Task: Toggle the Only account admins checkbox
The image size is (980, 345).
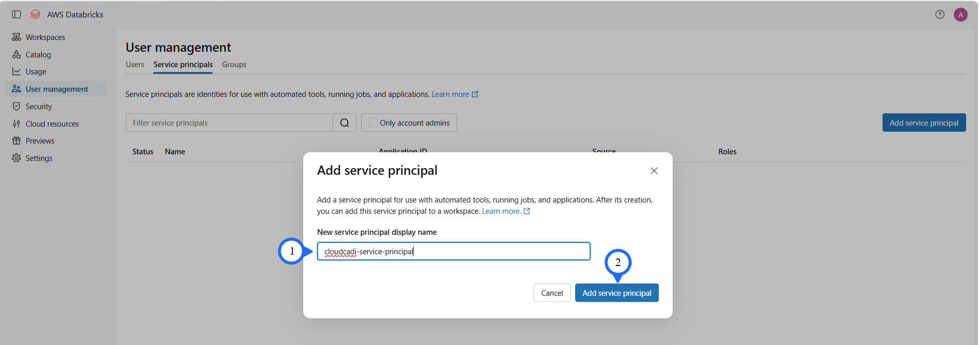Action: 373,123
